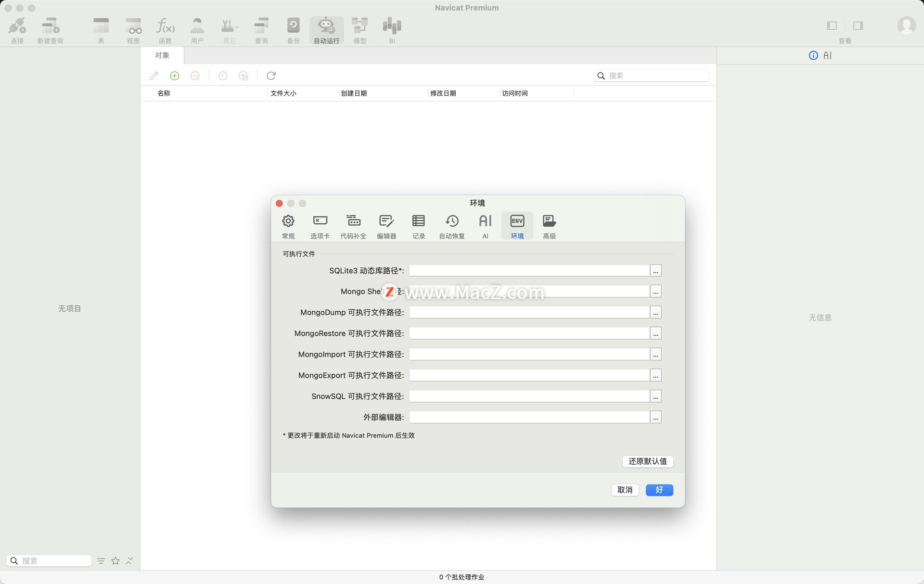Select the 对象 tab
Screen dimensions: 924x584
(162, 55)
